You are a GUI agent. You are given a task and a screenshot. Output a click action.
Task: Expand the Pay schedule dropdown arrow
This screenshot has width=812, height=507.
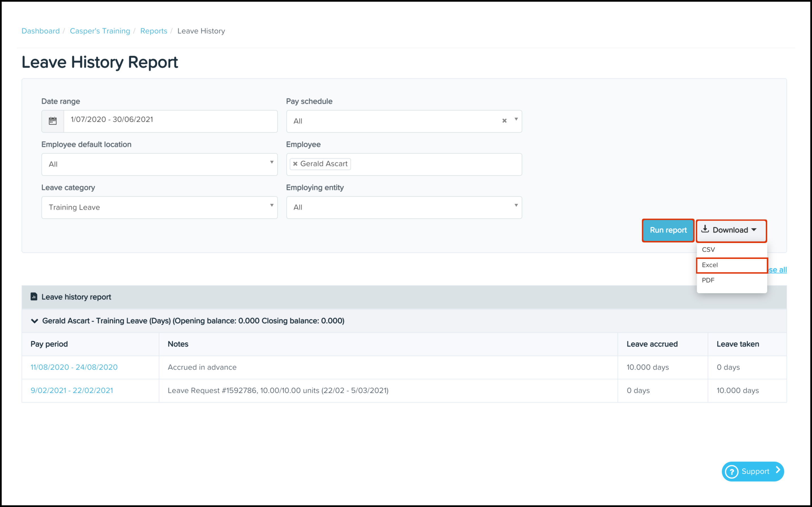516,119
